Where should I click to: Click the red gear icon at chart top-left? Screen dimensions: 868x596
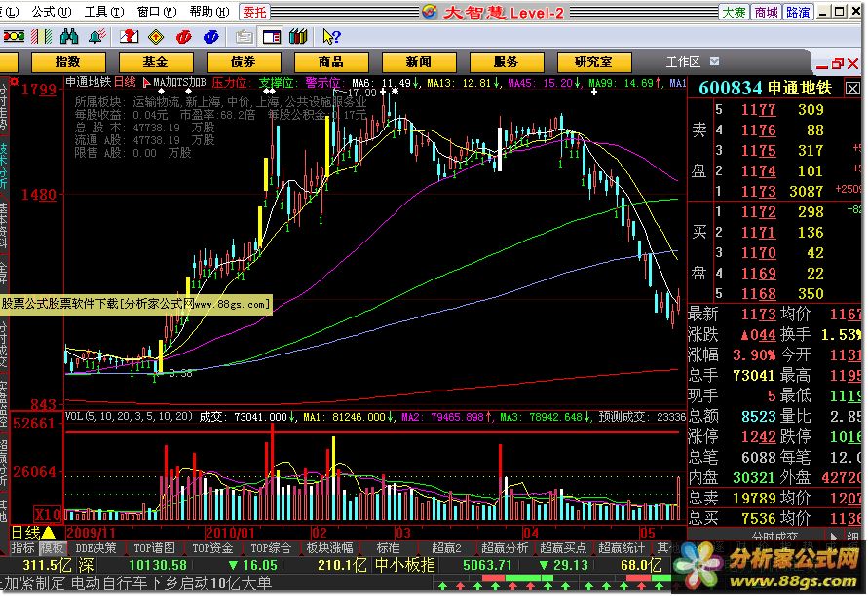point(15,82)
